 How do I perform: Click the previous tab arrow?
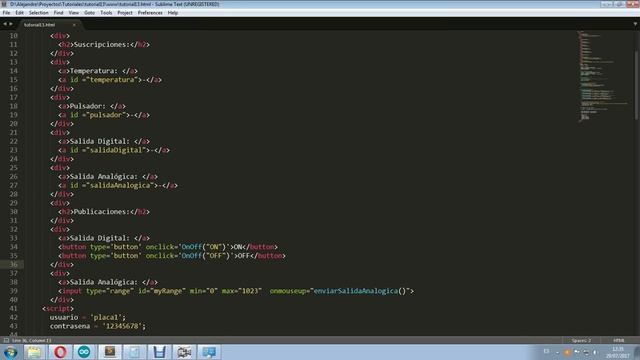[x=4, y=24]
